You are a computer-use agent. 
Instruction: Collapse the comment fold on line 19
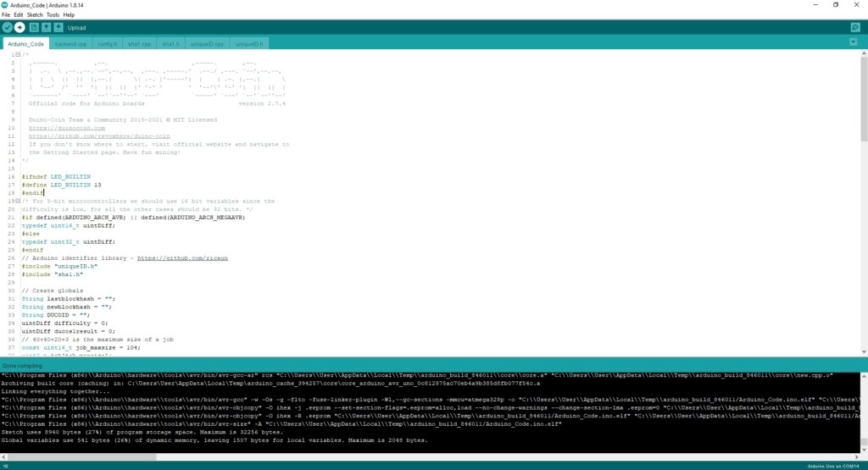[x=18, y=202]
